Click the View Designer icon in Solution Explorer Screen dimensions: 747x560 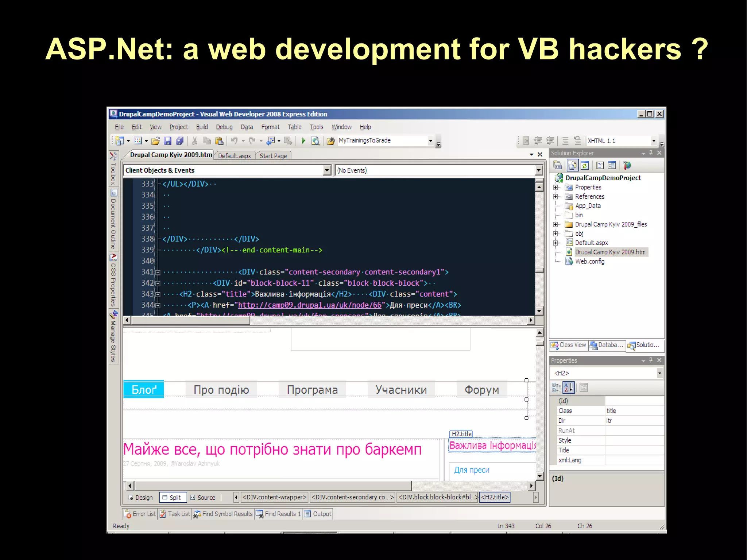click(612, 166)
